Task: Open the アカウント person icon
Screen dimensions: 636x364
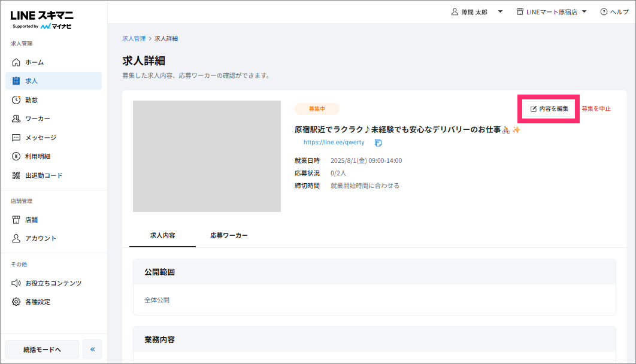Action: click(16, 238)
